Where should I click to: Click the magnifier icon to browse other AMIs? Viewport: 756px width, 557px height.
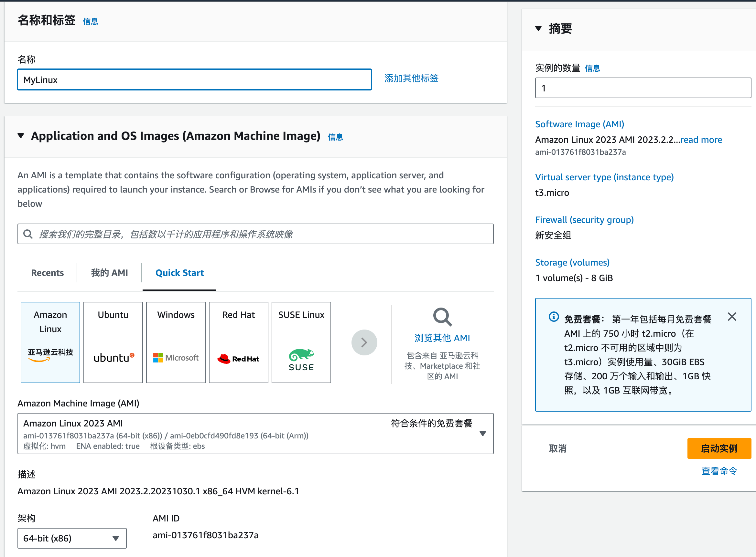click(442, 317)
